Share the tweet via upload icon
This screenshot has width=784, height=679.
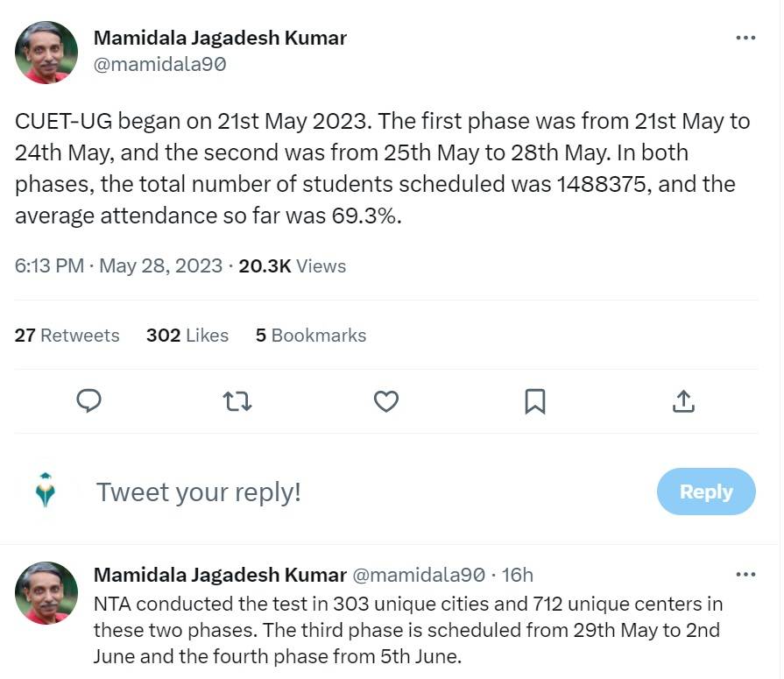683,401
